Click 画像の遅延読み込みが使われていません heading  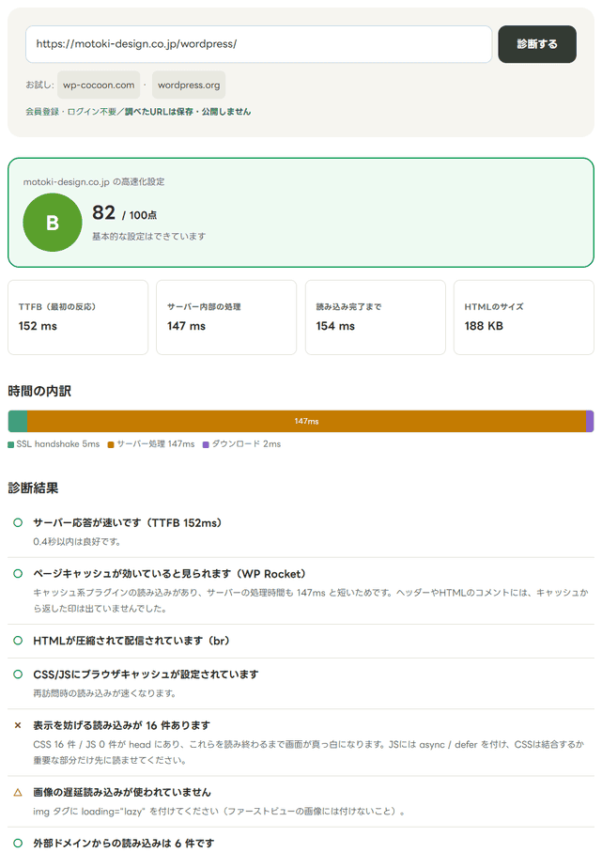point(122,792)
